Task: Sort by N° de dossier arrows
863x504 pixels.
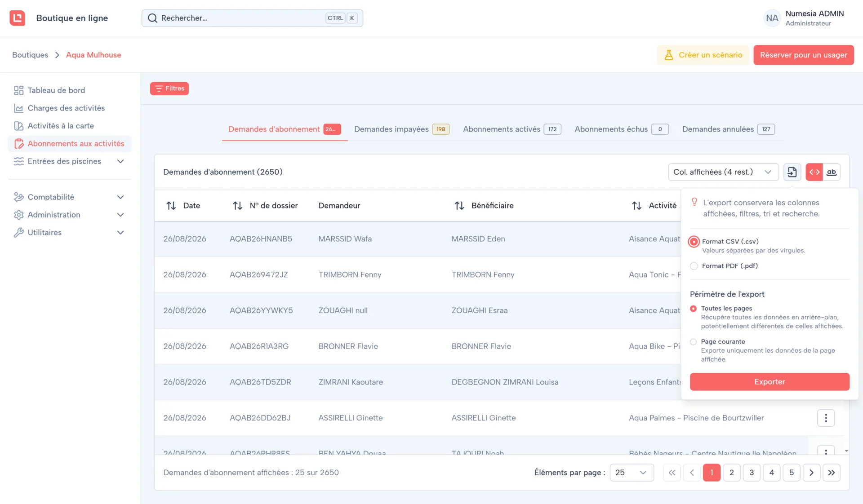Action: coord(237,206)
